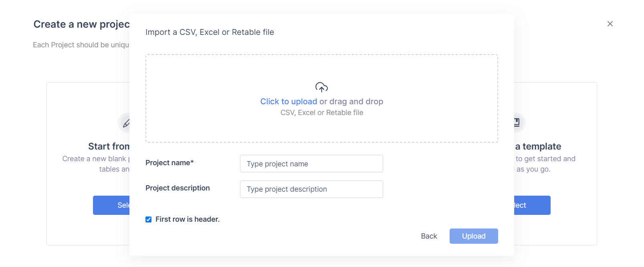Go back using the Back button
Image resolution: width=644 pixels, height=267 pixels.
[429, 236]
